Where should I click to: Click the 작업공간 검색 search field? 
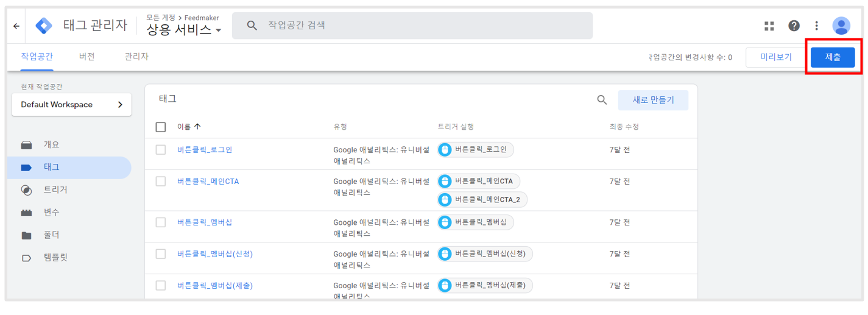pos(412,26)
